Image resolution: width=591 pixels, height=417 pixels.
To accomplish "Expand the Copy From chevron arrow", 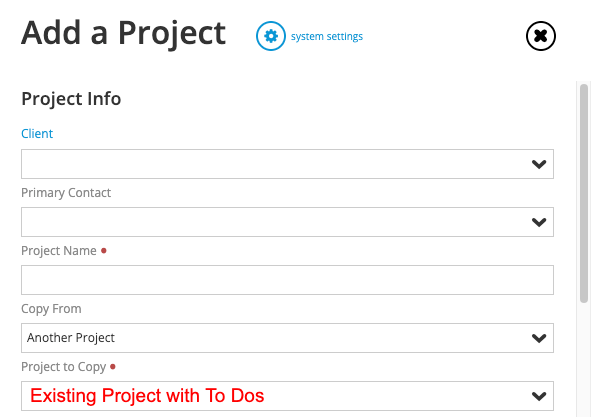I will tap(539, 338).
